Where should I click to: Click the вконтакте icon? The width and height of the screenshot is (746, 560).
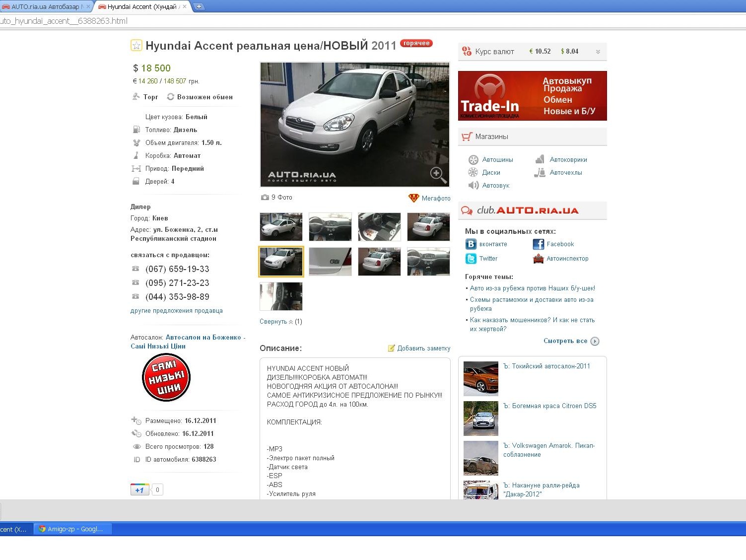[471, 244]
